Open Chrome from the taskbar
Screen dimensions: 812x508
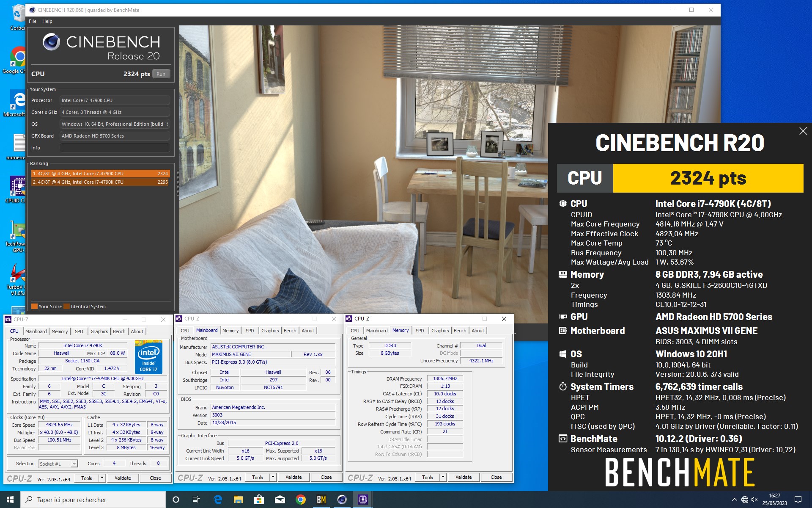click(x=301, y=500)
